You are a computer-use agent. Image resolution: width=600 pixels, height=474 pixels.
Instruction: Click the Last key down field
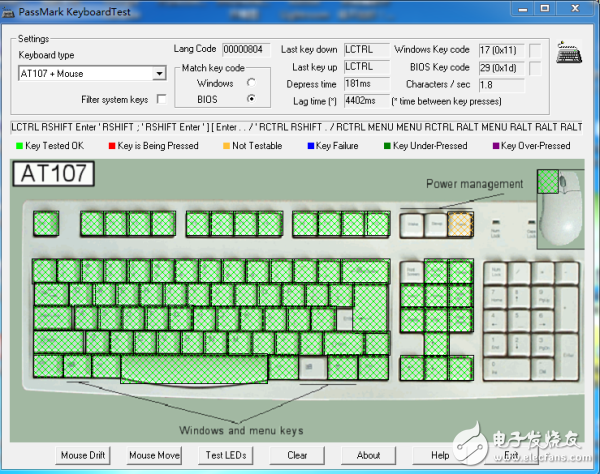click(x=367, y=49)
